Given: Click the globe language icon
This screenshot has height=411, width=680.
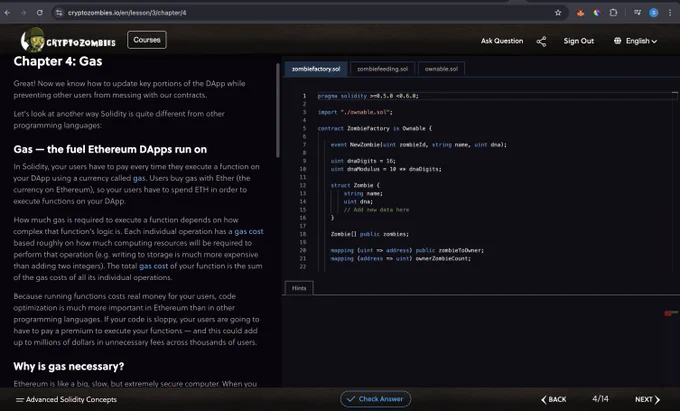Looking at the screenshot, I should click(x=618, y=41).
